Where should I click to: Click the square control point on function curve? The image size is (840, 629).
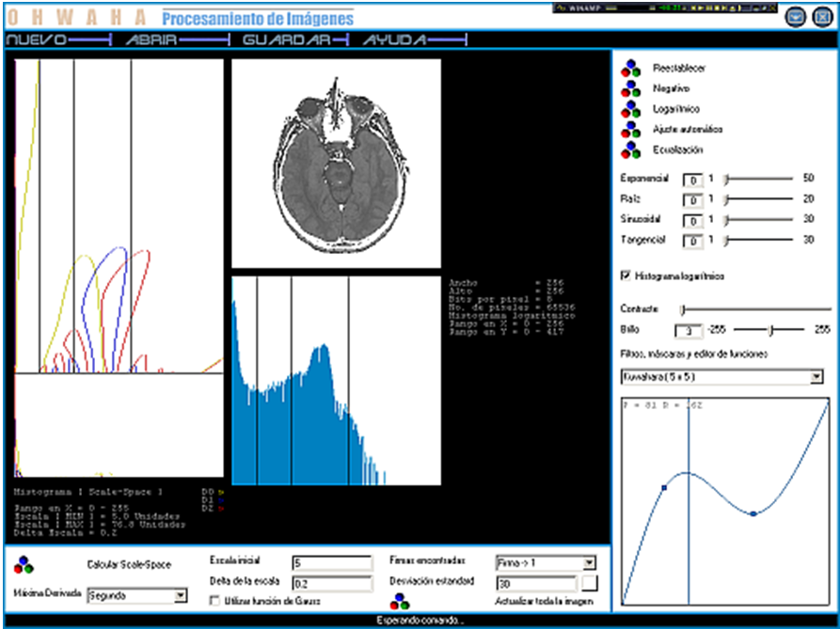click(664, 488)
